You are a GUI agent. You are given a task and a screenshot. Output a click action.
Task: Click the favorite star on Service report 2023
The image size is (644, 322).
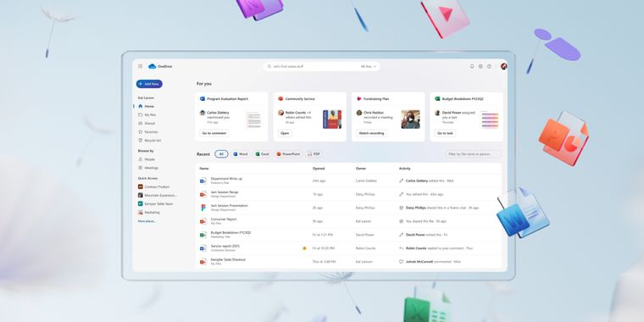click(x=304, y=248)
